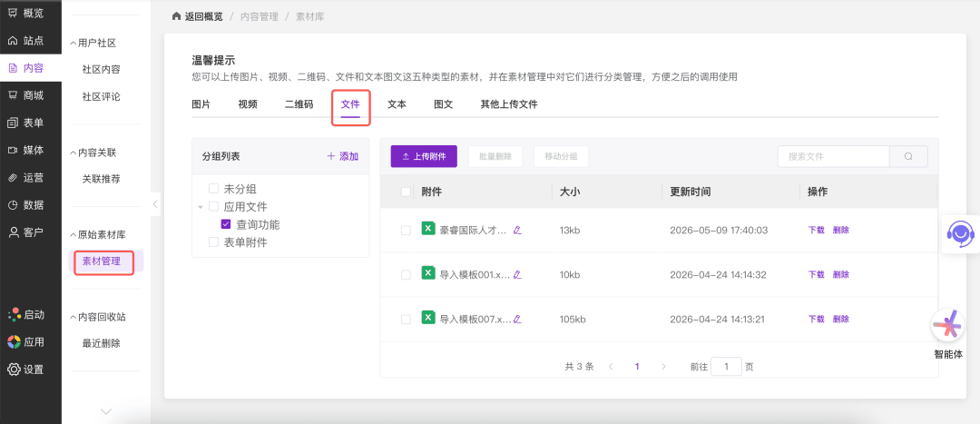Check the 应用文件 group checkbox
The image size is (980, 424).
coord(214,206)
